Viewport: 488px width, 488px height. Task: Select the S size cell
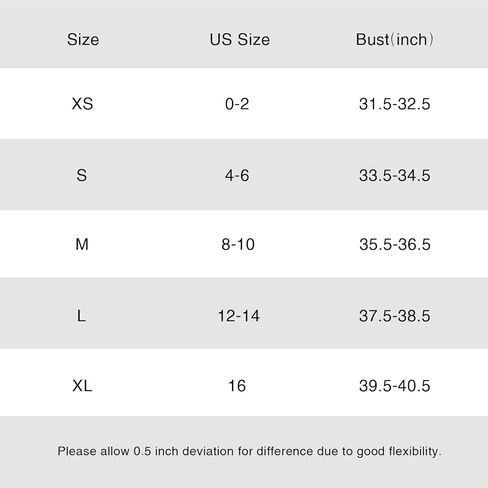click(x=82, y=175)
